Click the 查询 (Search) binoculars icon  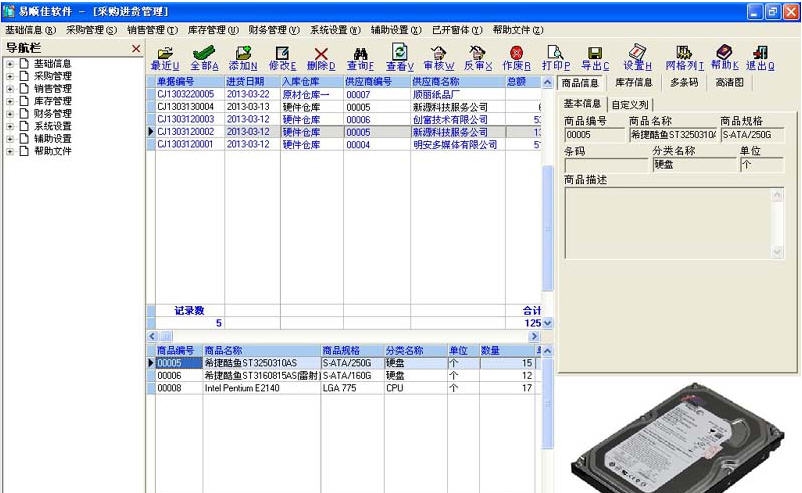click(360, 53)
